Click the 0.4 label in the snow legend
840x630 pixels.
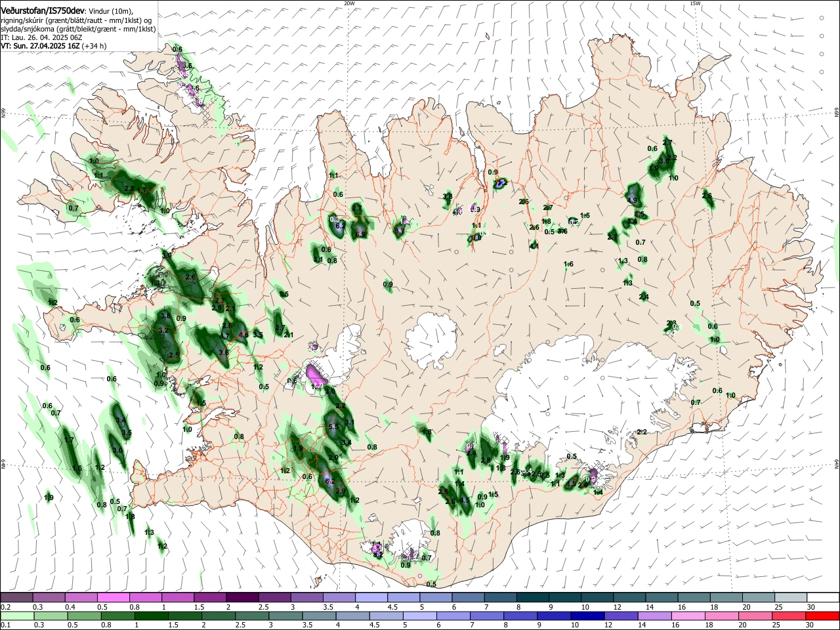[70, 607]
